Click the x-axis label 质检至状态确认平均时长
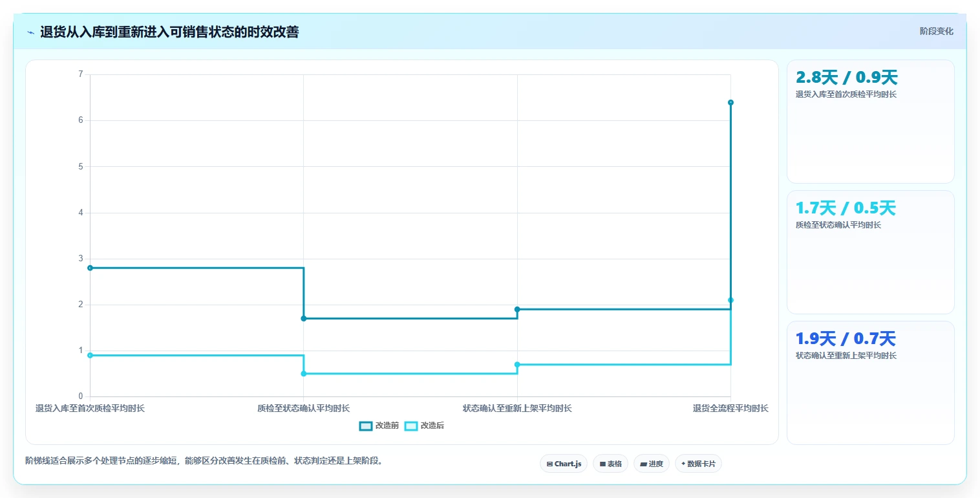This screenshot has height=498, width=980. coord(304,409)
